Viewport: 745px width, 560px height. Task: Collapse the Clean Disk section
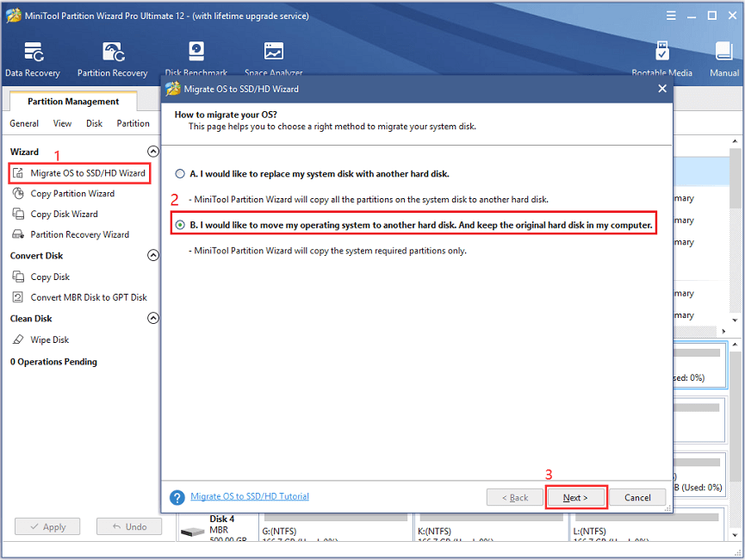pyautogui.click(x=153, y=318)
